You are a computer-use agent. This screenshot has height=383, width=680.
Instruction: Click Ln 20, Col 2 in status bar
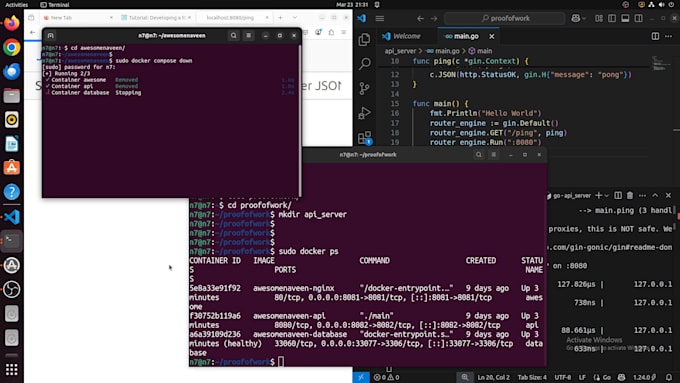click(x=494, y=377)
